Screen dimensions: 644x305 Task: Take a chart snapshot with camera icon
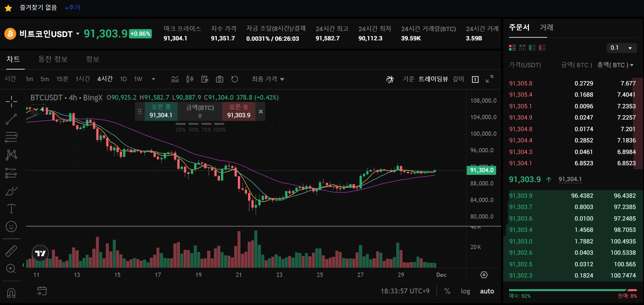[220, 79]
